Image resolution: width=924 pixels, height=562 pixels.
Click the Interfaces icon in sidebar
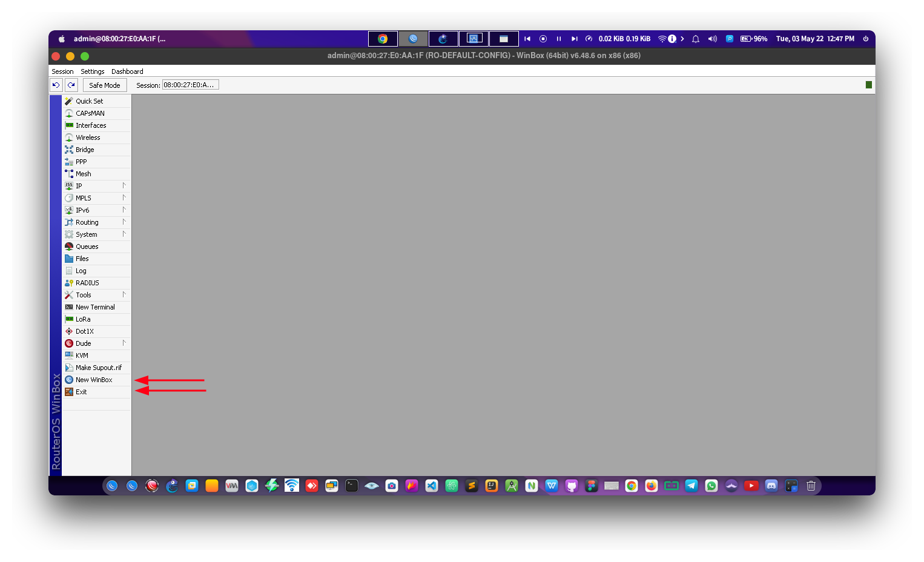69,125
